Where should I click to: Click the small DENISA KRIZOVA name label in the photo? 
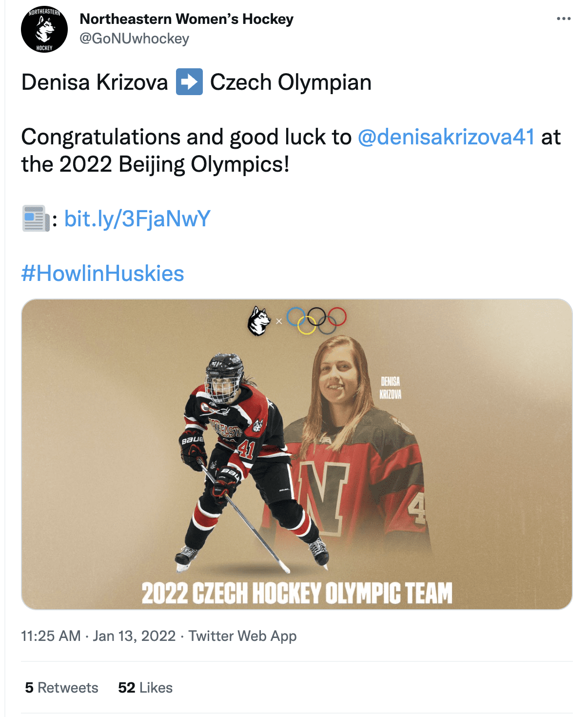pos(390,388)
